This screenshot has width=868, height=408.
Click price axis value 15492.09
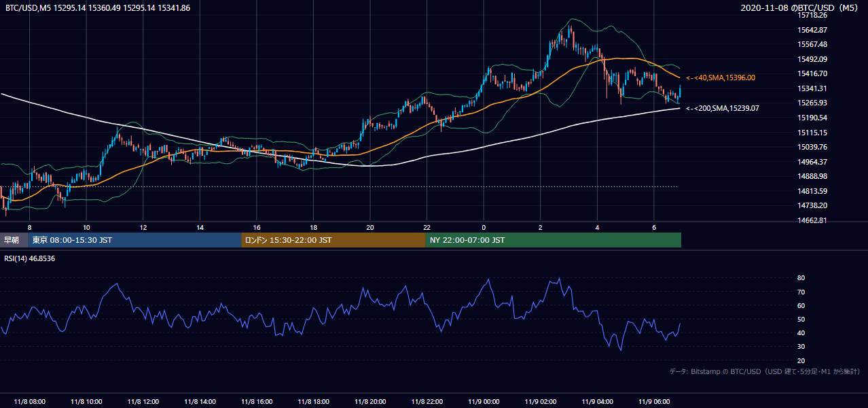tap(812, 59)
